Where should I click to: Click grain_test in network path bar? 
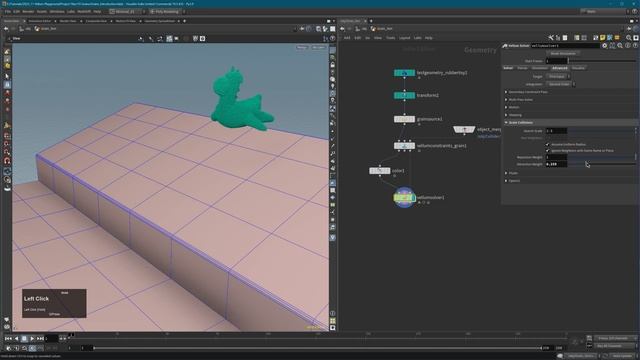coord(384,29)
